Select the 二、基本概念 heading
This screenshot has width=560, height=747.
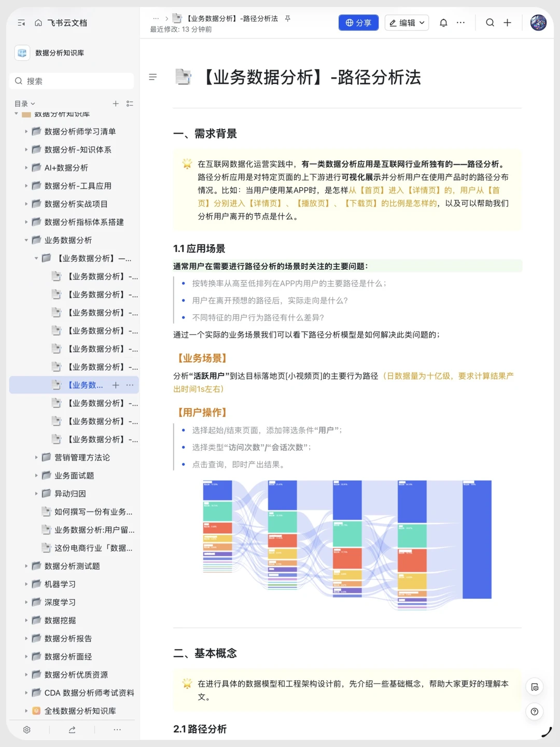point(205,654)
